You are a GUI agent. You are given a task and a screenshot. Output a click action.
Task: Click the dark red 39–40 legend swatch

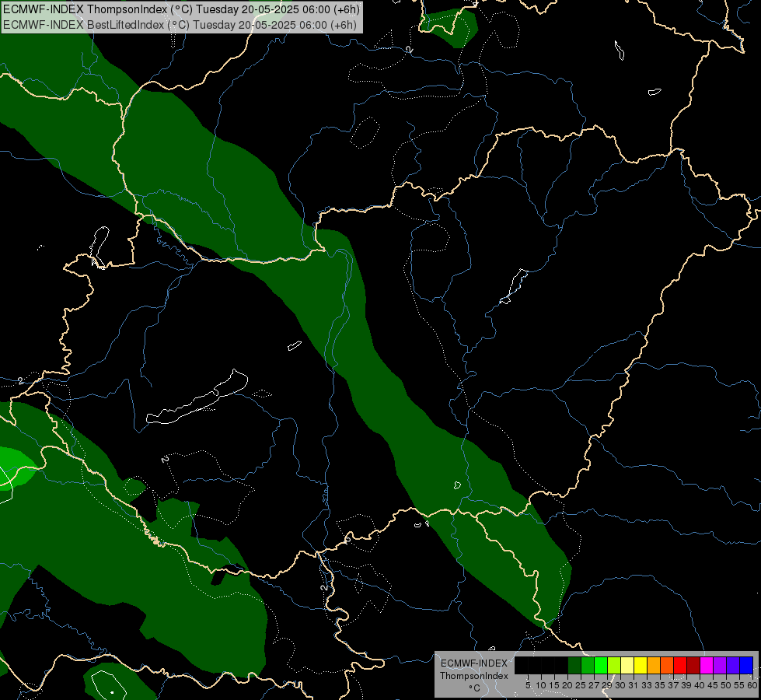click(x=693, y=665)
